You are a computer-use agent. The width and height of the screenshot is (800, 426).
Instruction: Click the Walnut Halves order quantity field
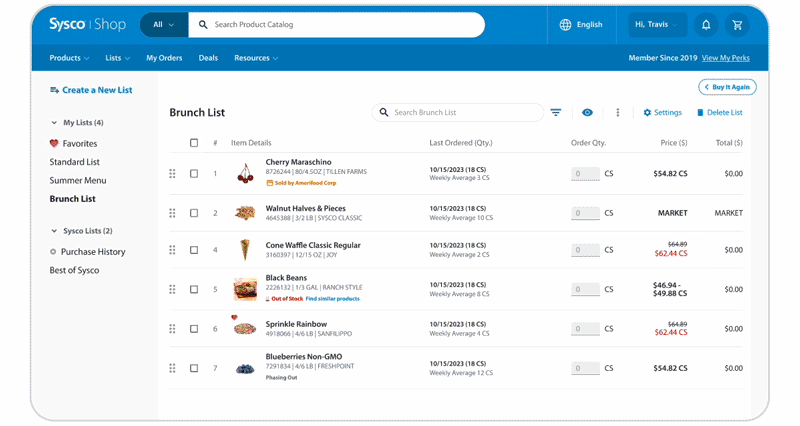(585, 213)
